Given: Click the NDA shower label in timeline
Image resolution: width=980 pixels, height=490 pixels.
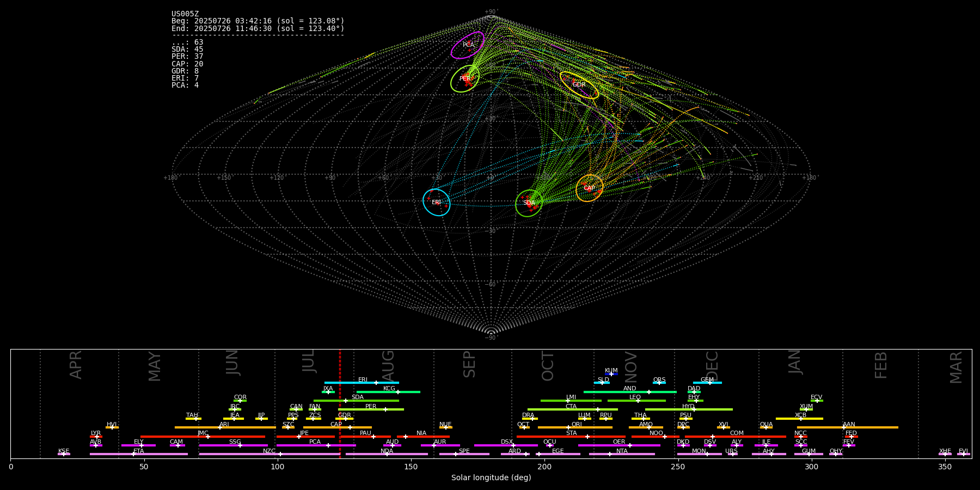Looking at the screenshot, I should click(x=387, y=451).
